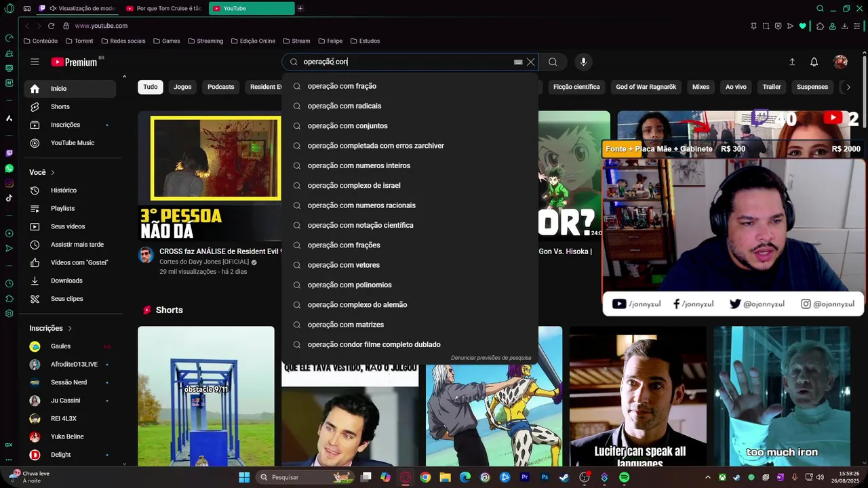Select the Ao vivo filter chip

736,87
